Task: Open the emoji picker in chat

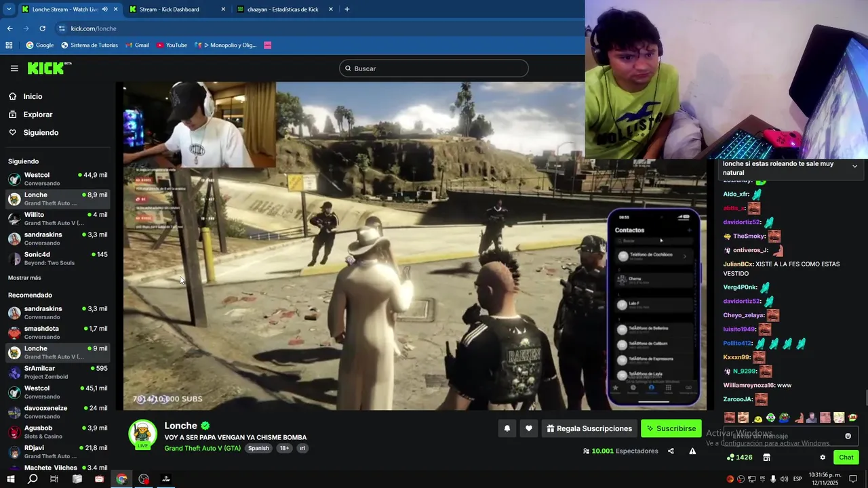Action: point(848,436)
